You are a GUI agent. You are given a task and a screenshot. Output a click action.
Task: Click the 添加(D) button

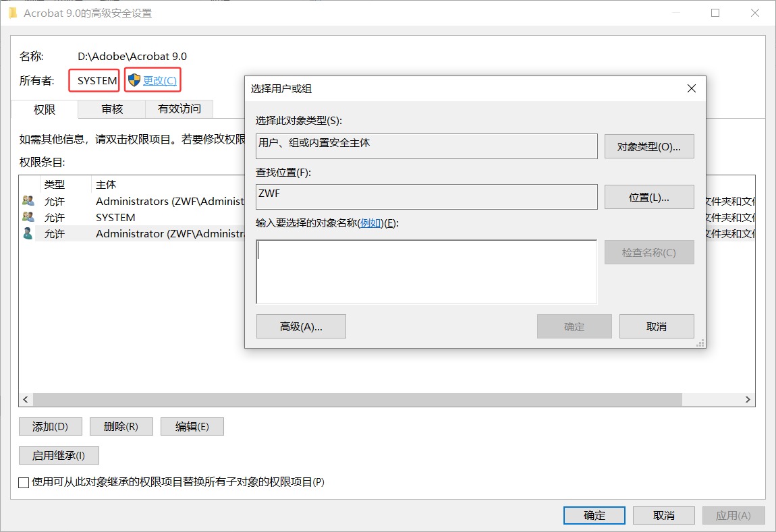50,427
